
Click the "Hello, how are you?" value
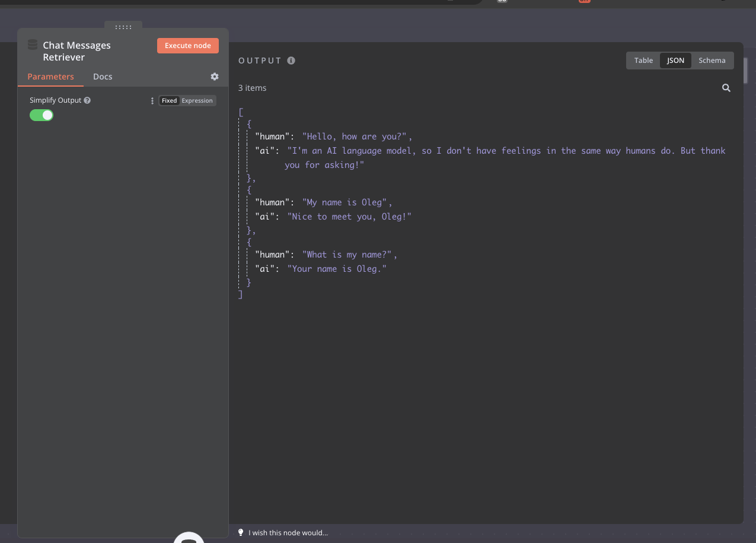click(355, 136)
